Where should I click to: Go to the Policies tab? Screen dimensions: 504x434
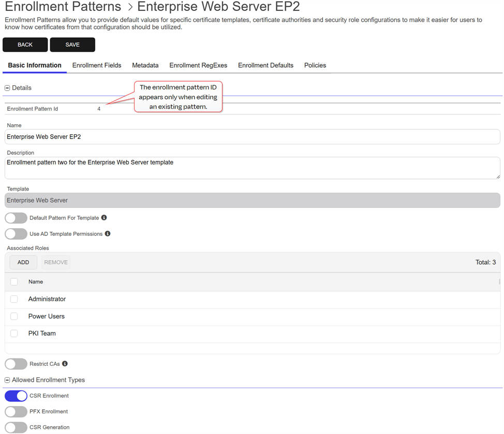pos(315,65)
